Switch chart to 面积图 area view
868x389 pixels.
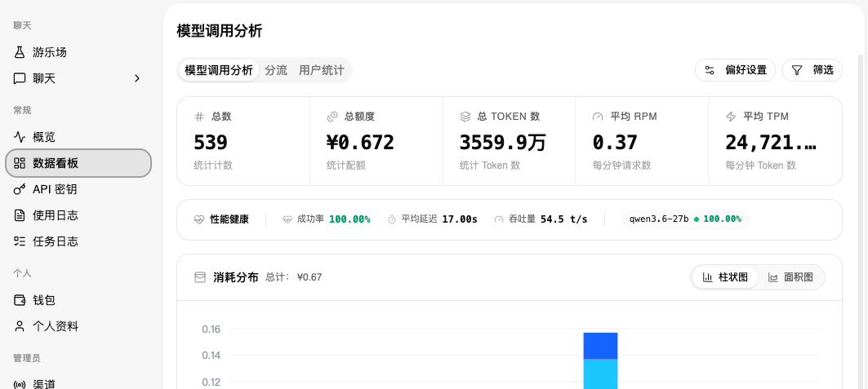coord(790,277)
